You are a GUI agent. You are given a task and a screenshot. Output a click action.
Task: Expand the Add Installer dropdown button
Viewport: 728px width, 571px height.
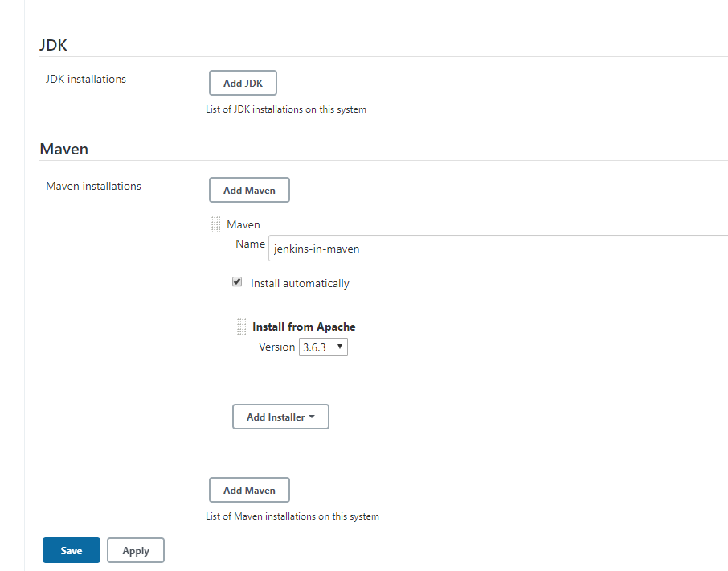coord(280,417)
